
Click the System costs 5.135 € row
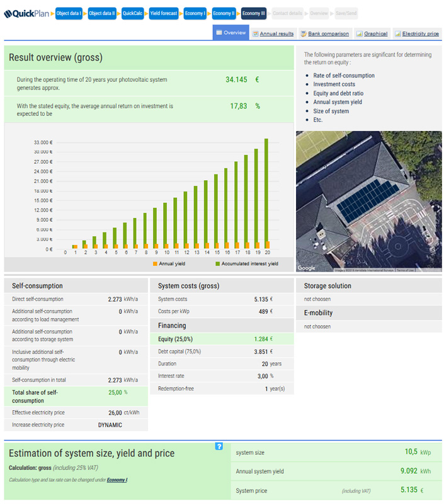pyautogui.click(x=222, y=299)
